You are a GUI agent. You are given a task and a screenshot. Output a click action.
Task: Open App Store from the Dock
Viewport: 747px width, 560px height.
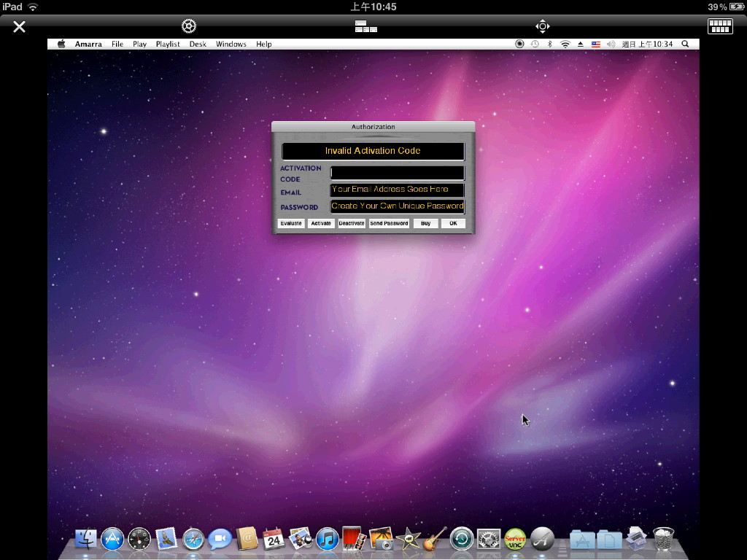click(112, 539)
